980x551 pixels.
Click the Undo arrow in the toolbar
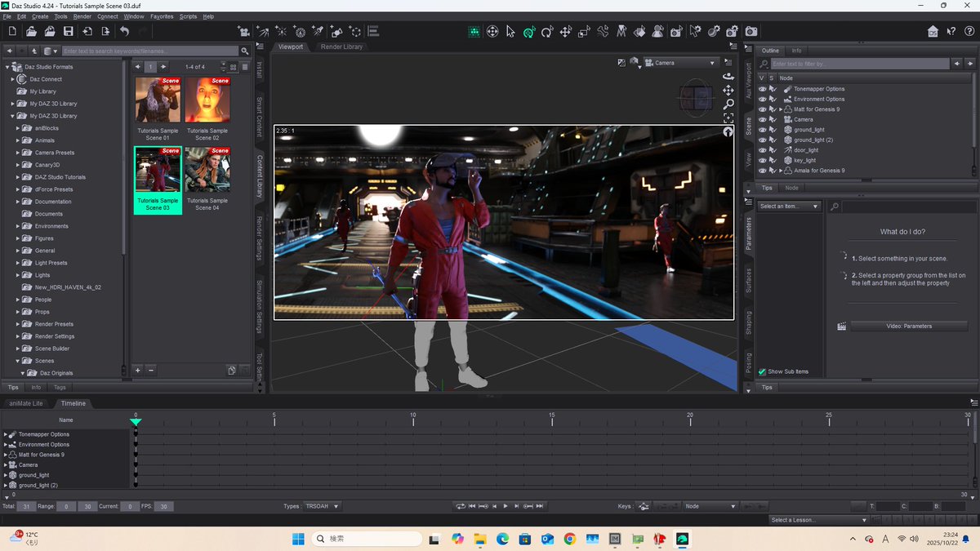tap(124, 31)
